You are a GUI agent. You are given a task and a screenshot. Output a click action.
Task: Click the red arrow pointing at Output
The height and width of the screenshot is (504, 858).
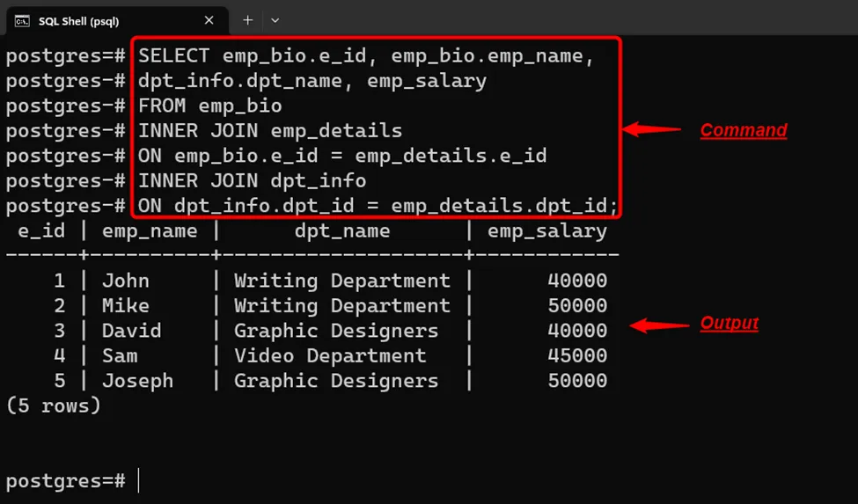pos(662,325)
